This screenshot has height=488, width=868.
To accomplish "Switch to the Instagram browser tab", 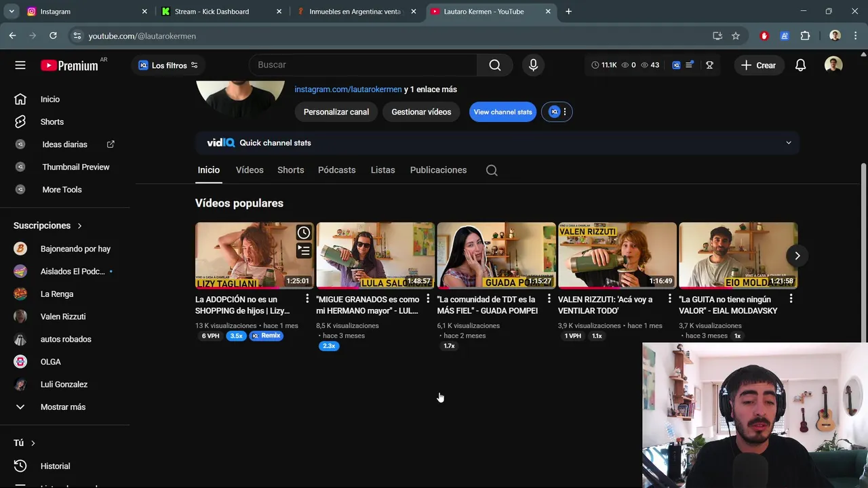I will pyautogui.click(x=85, y=12).
